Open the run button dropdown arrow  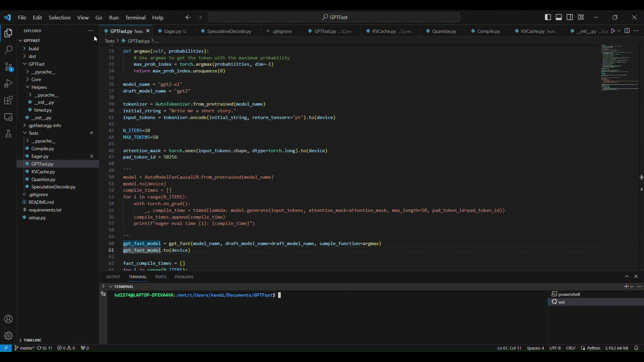(x=619, y=31)
